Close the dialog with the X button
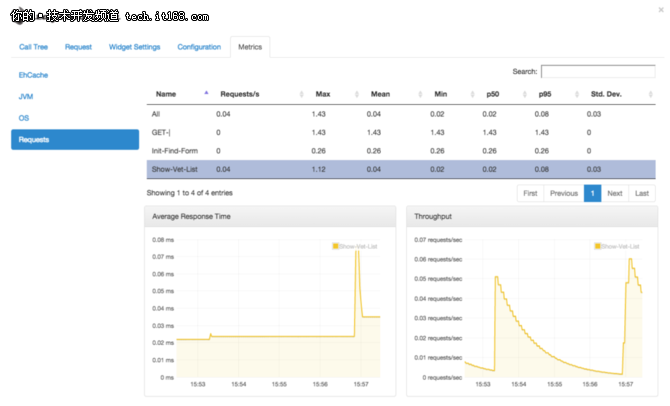Viewport: 670px width, 406px height. pyautogui.click(x=661, y=10)
